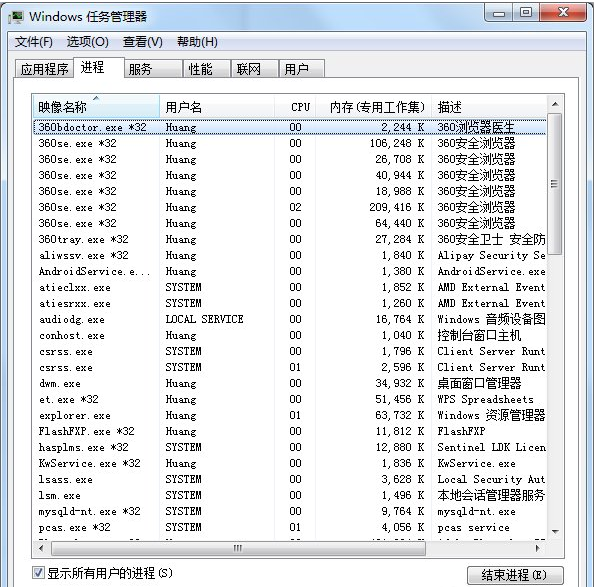Switch to the 应用程序 tab
595x587 pixels.
(44, 69)
